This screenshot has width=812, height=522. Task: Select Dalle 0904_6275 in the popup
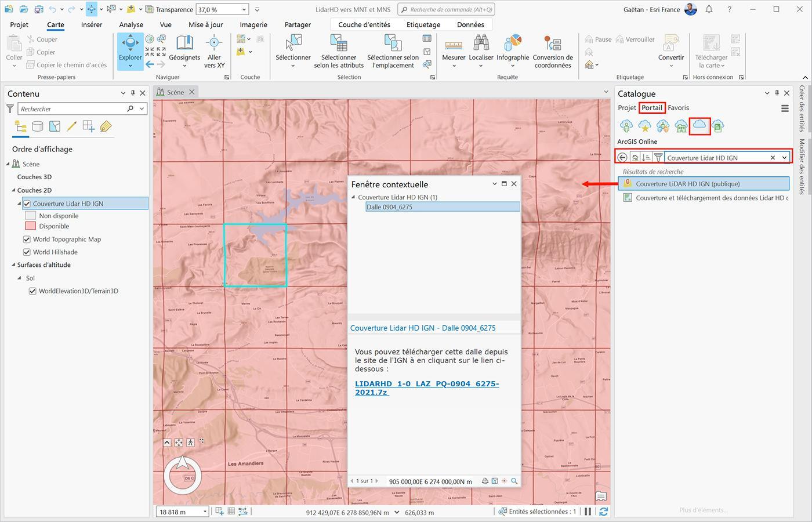tap(443, 207)
